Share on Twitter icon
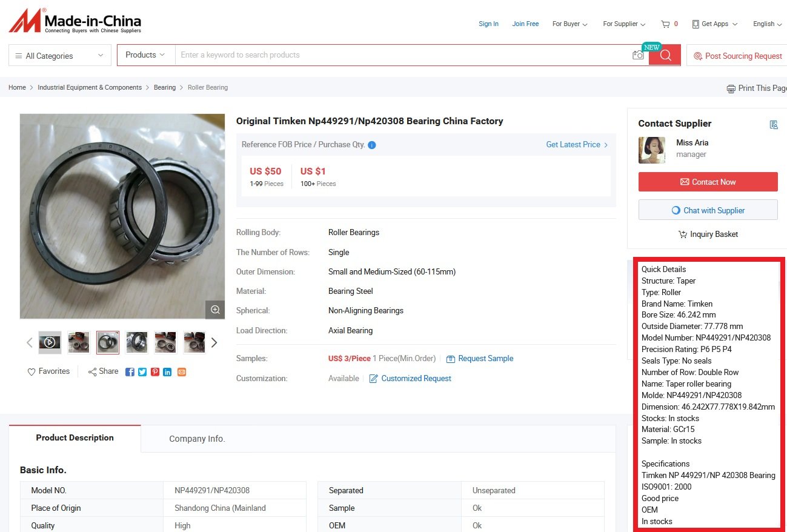The height and width of the screenshot is (532, 787). [x=142, y=372]
